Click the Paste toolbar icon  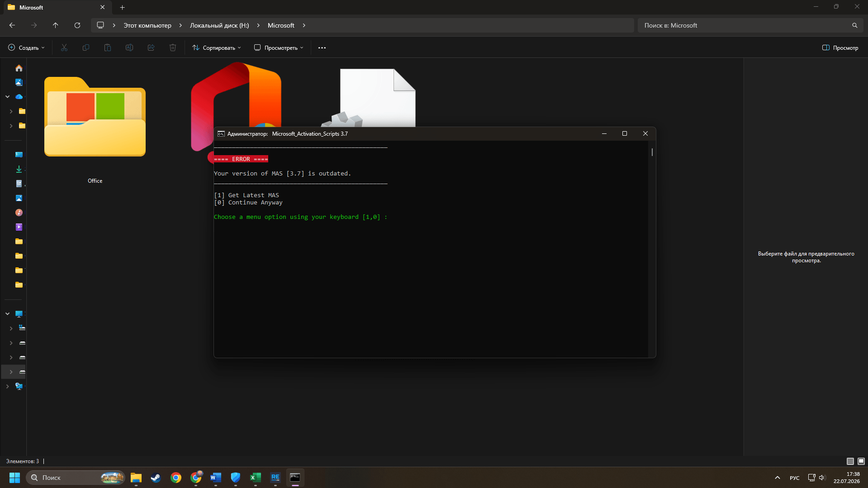[x=108, y=47]
